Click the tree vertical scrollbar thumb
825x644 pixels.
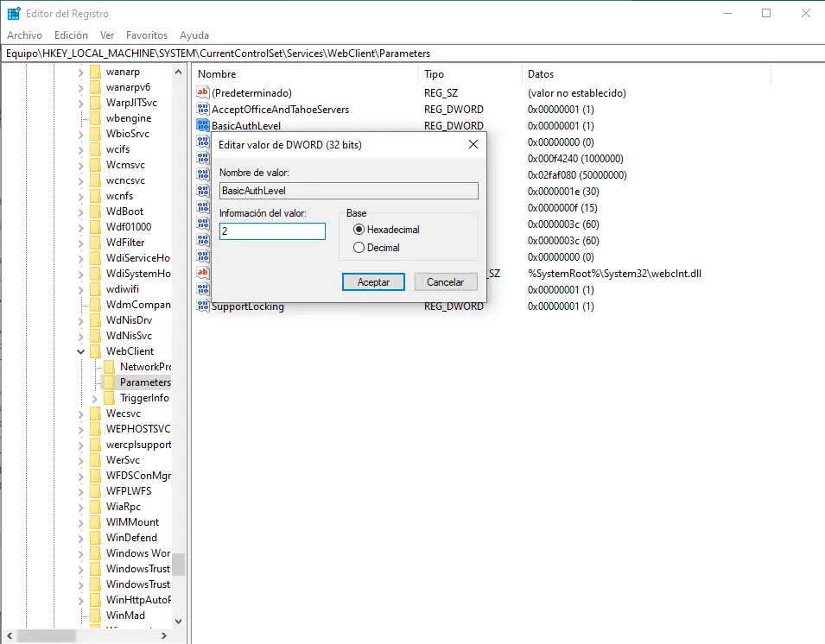tap(179, 564)
